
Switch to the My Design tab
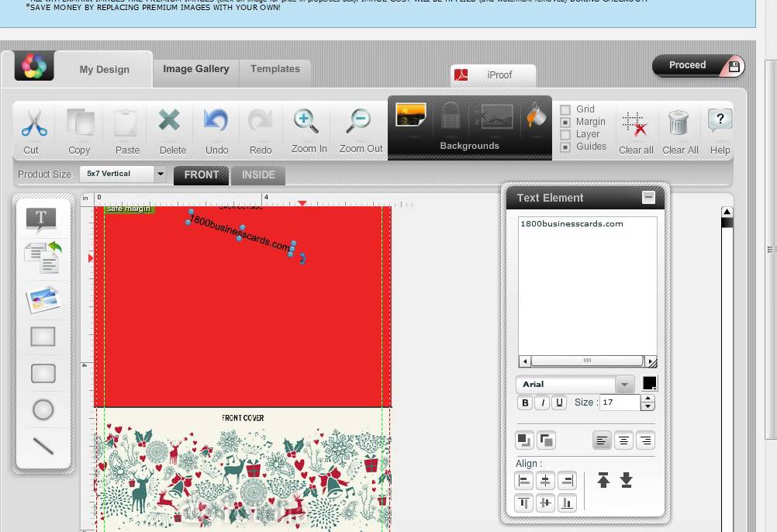pos(105,69)
